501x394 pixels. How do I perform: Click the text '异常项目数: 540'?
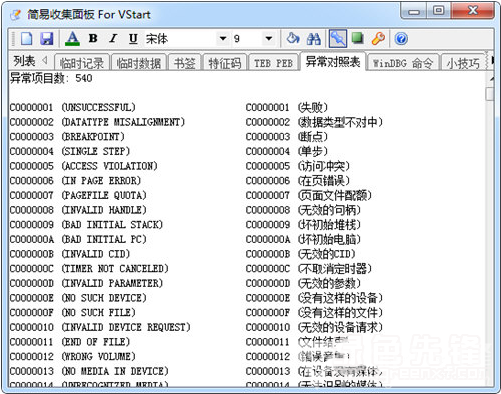click(51, 78)
